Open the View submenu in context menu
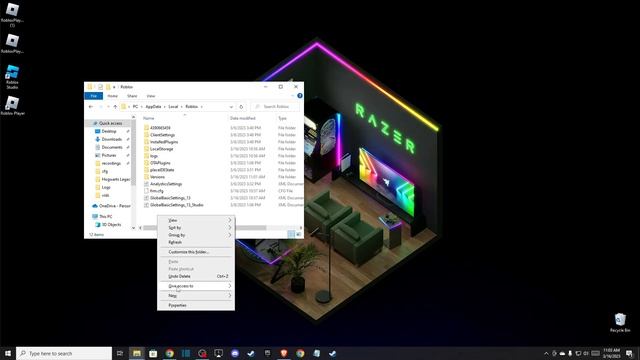The image size is (640, 360). point(196,220)
